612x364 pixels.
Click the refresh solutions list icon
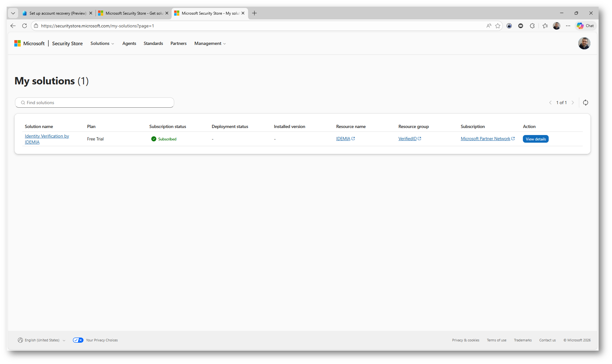[x=585, y=103]
